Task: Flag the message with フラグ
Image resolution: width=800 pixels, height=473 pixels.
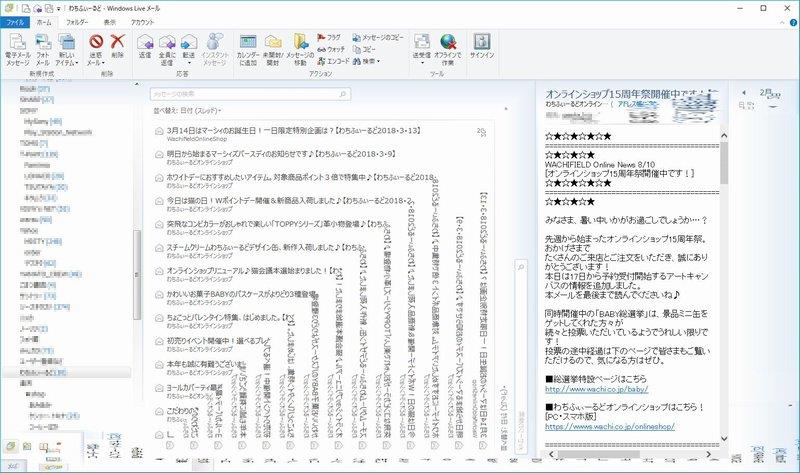Action: click(x=329, y=37)
